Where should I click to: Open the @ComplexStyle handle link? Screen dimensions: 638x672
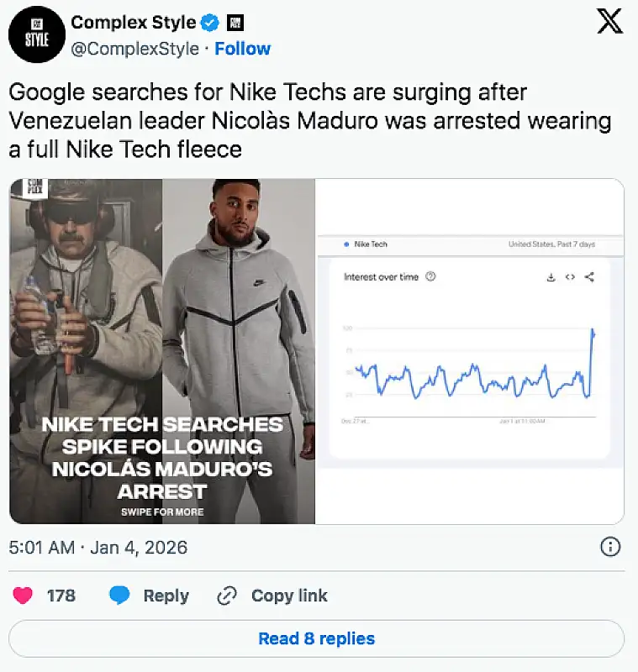click(x=134, y=49)
